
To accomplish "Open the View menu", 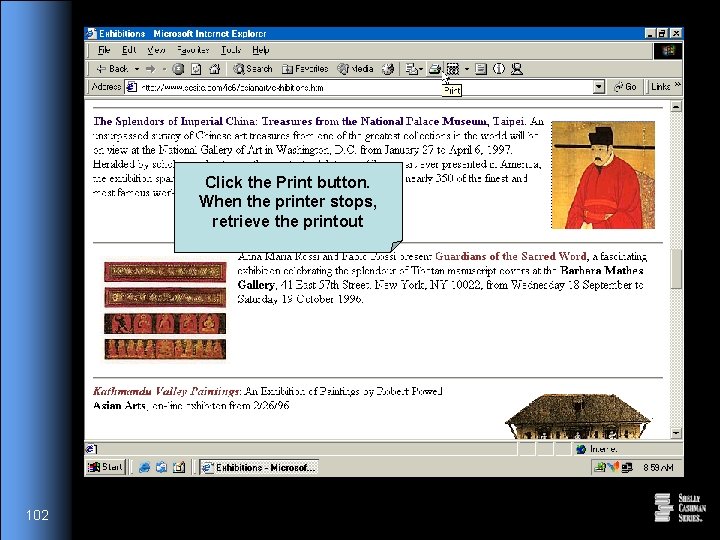I will 156,50.
